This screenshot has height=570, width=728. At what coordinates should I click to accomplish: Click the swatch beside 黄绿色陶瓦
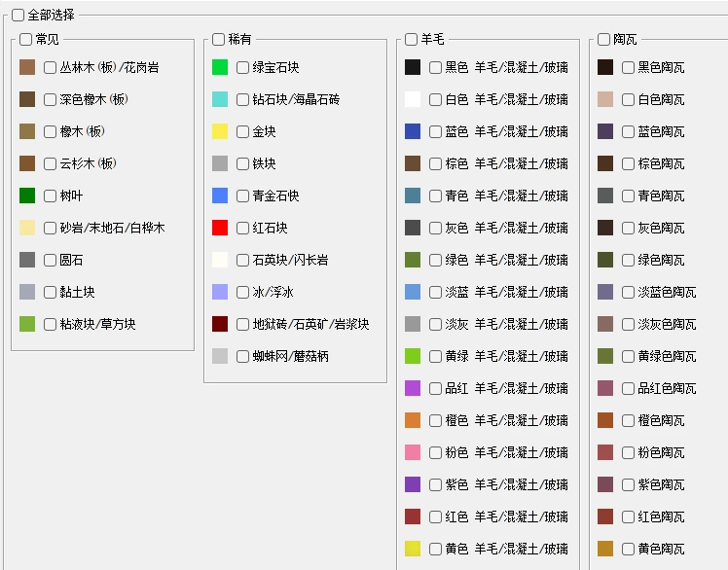coord(605,356)
